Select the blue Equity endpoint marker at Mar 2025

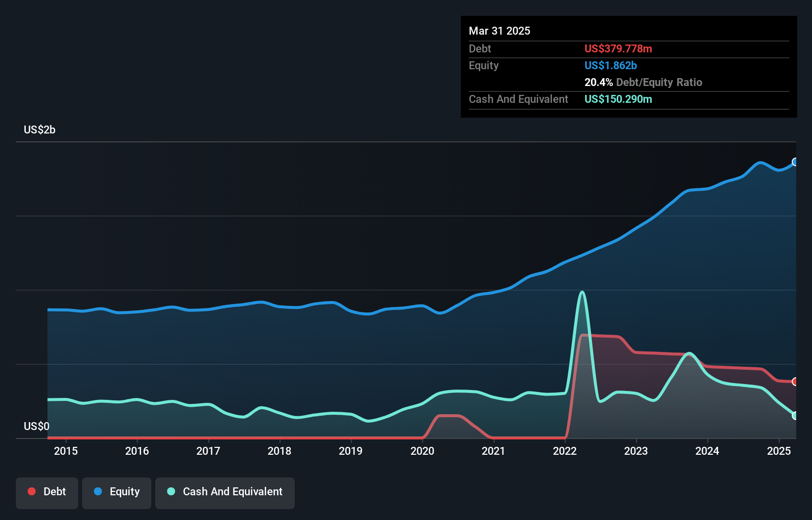click(x=795, y=162)
